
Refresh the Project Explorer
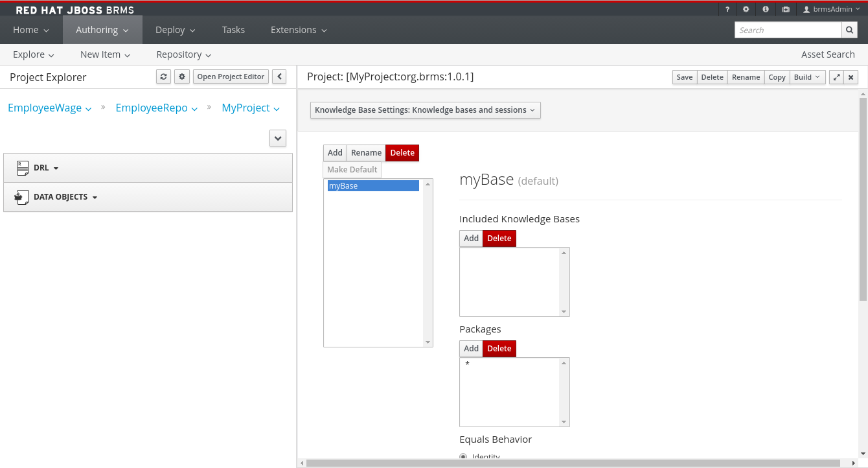coord(163,76)
